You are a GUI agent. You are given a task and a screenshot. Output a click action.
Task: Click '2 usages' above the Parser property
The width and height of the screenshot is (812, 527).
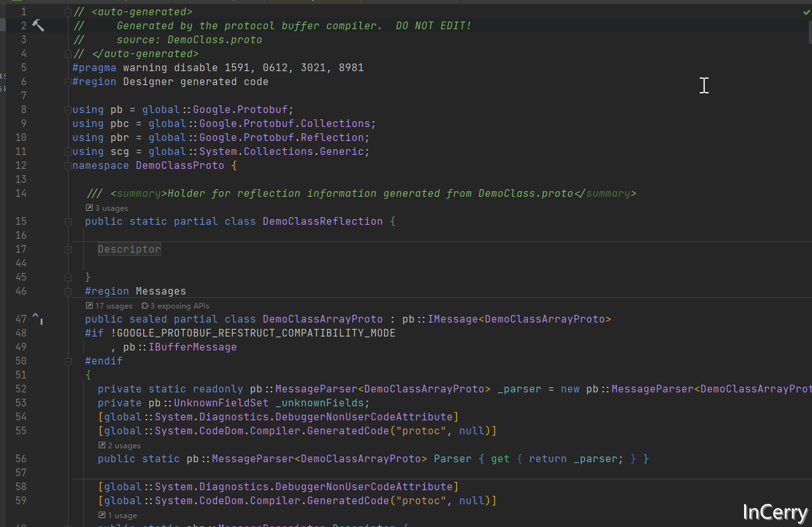point(124,445)
